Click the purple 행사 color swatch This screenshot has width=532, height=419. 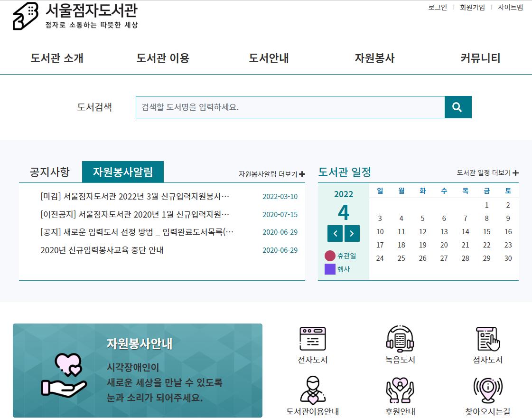click(330, 269)
